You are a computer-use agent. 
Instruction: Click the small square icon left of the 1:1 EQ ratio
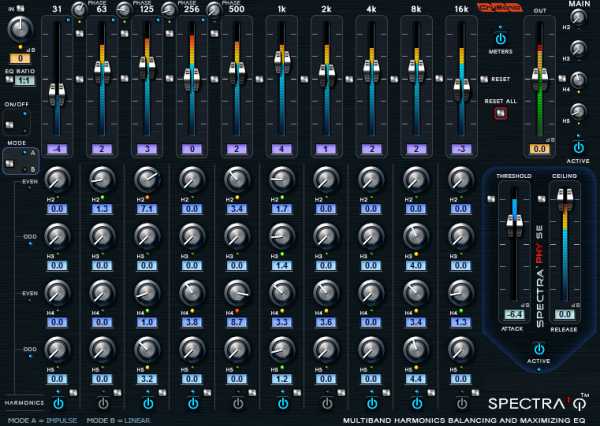(x=9, y=80)
